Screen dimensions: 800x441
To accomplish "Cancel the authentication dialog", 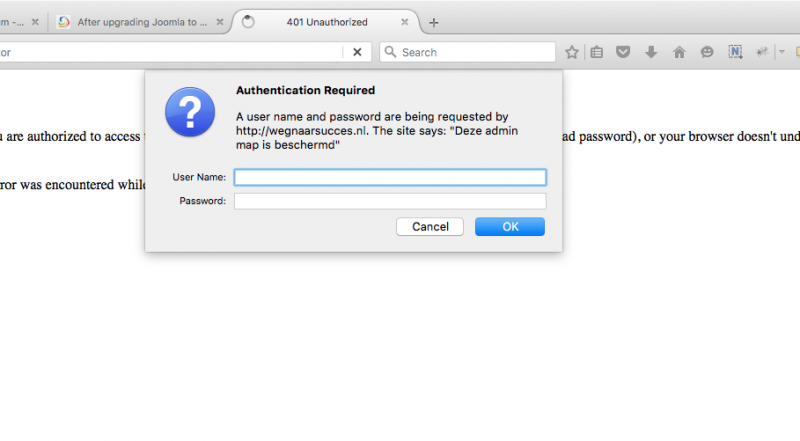I will (x=430, y=227).
